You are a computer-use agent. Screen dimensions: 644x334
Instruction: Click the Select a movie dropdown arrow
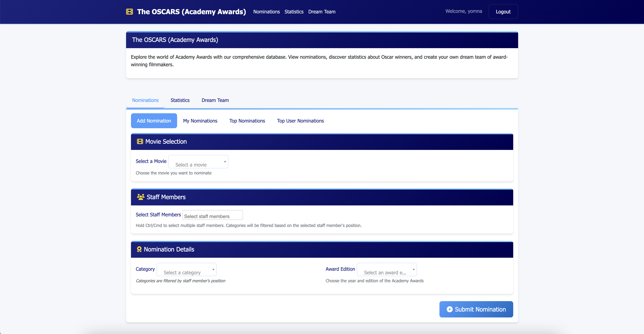(225, 162)
